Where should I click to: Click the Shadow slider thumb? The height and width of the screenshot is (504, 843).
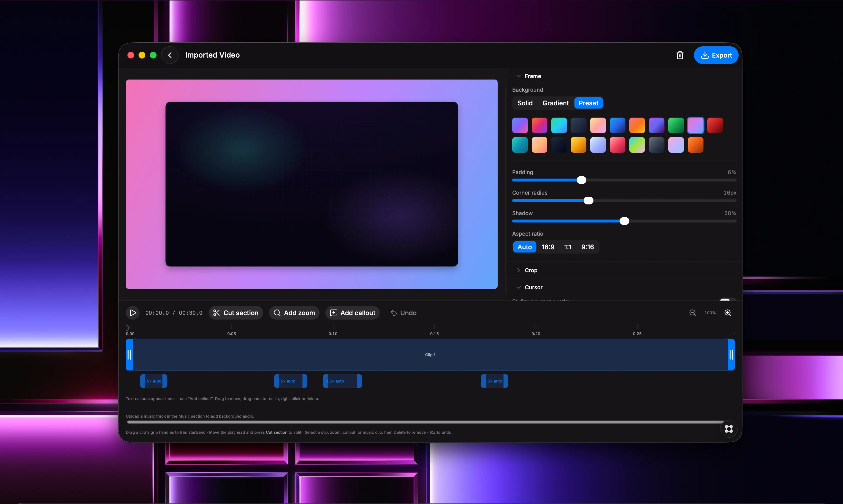point(624,221)
